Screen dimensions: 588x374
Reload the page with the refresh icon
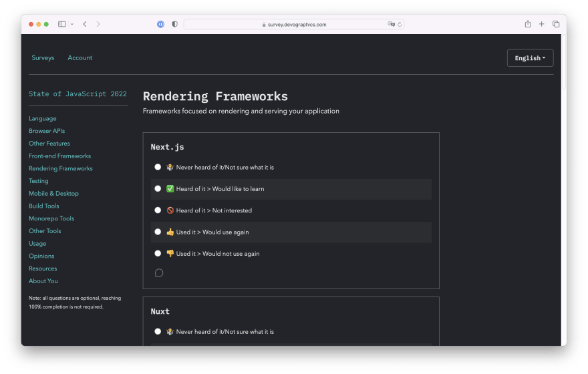coord(400,24)
